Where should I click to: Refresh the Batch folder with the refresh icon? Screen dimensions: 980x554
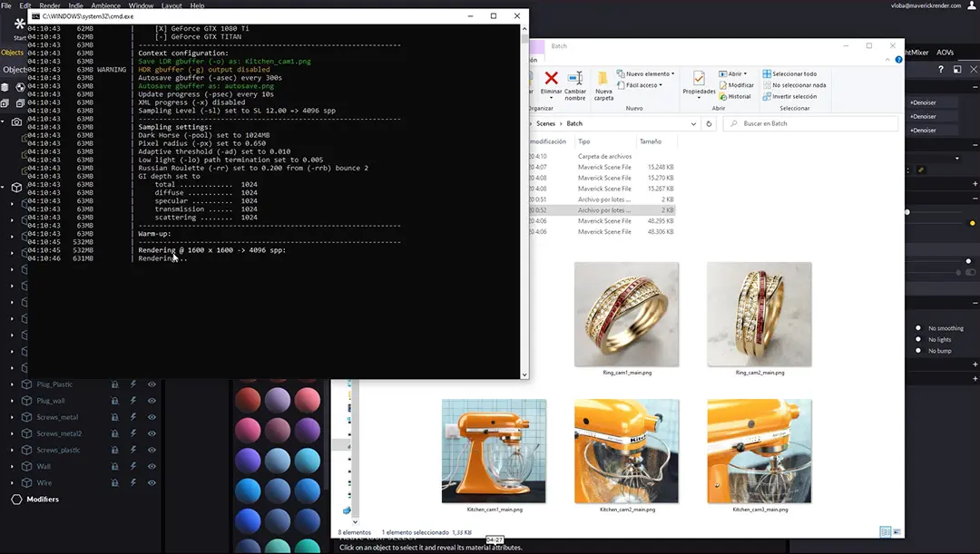709,123
